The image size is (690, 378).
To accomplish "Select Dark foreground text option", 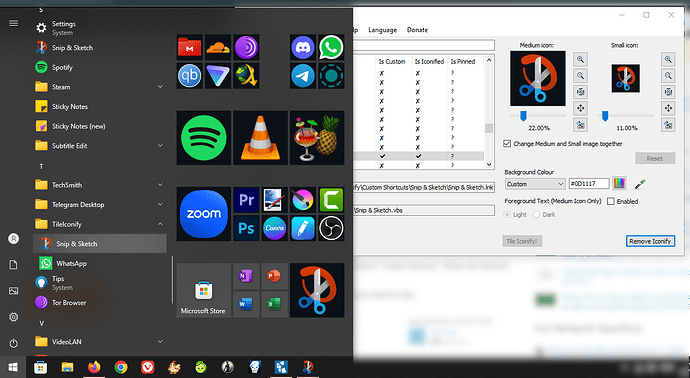I will tap(536, 214).
